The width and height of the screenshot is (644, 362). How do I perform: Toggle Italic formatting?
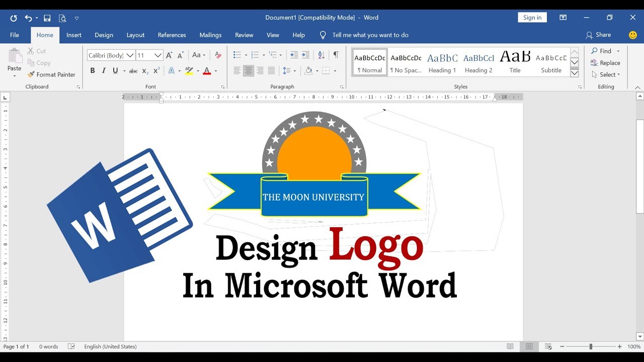104,71
